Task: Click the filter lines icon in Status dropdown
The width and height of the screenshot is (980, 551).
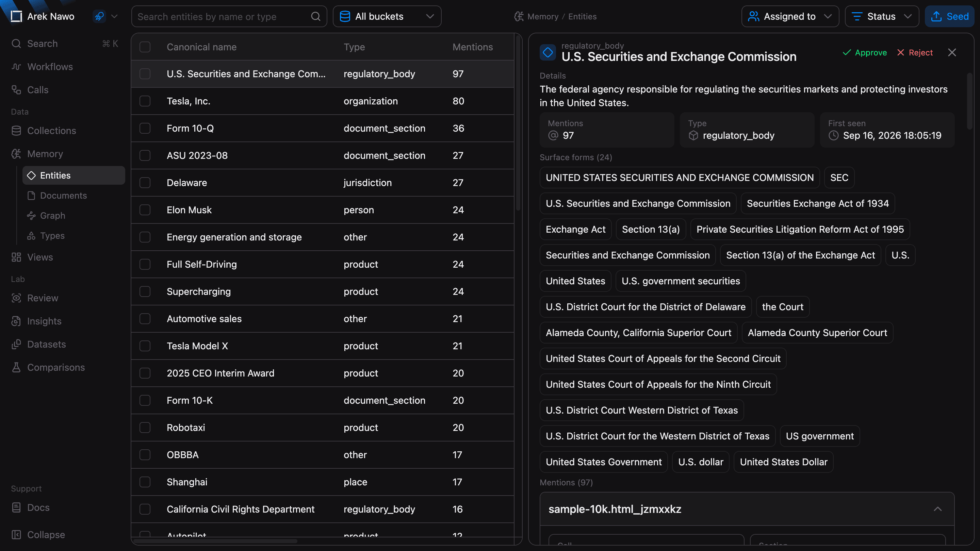Action: [x=857, y=16]
